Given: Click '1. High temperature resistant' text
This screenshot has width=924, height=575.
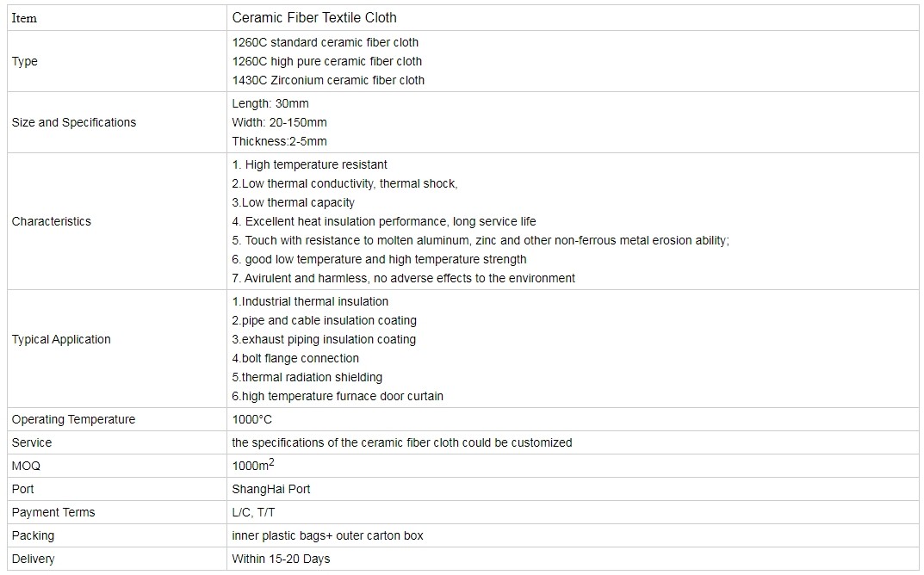Looking at the screenshot, I should point(310,164).
